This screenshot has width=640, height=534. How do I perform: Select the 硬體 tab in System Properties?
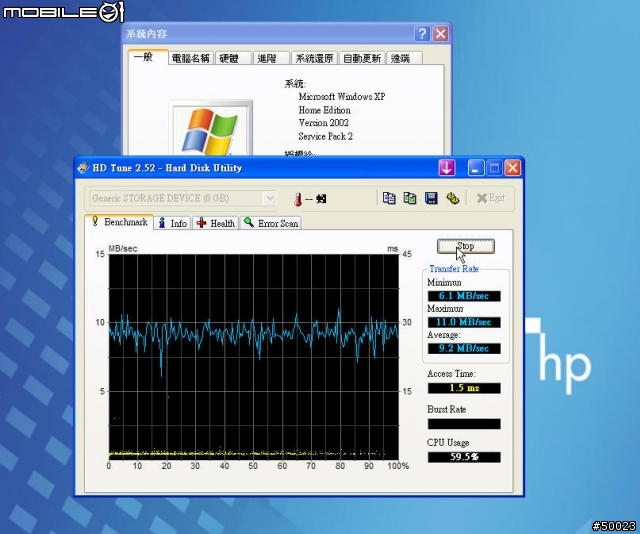pos(233,58)
